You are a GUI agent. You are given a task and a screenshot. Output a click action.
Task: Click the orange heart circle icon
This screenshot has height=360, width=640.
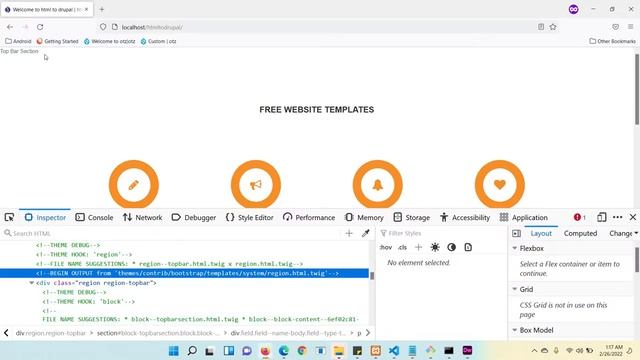click(x=500, y=185)
